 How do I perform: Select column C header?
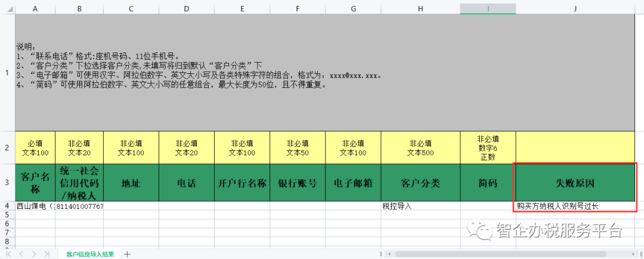coord(131,8)
